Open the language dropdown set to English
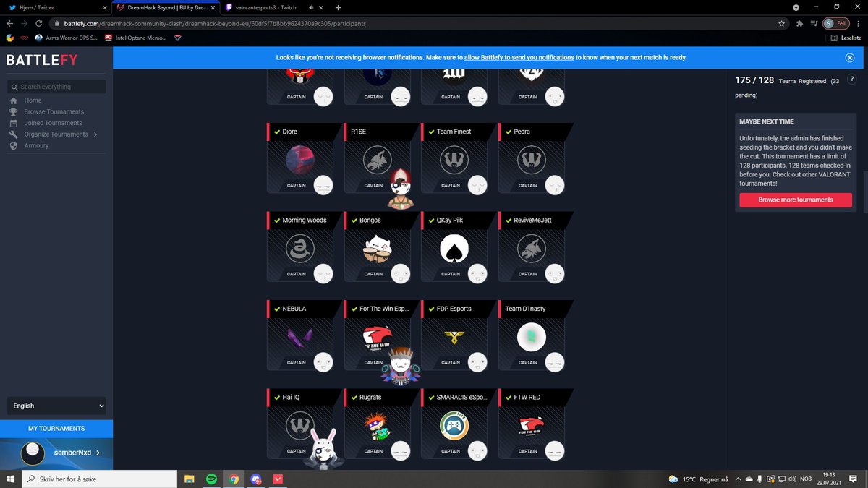This screenshot has height=488, width=868. click(x=56, y=406)
